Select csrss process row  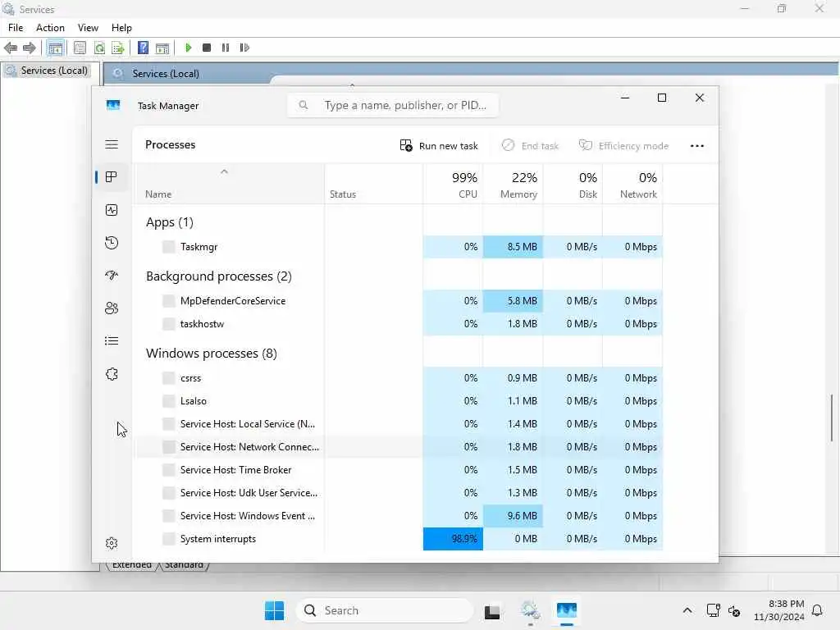(x=399, y=378)
